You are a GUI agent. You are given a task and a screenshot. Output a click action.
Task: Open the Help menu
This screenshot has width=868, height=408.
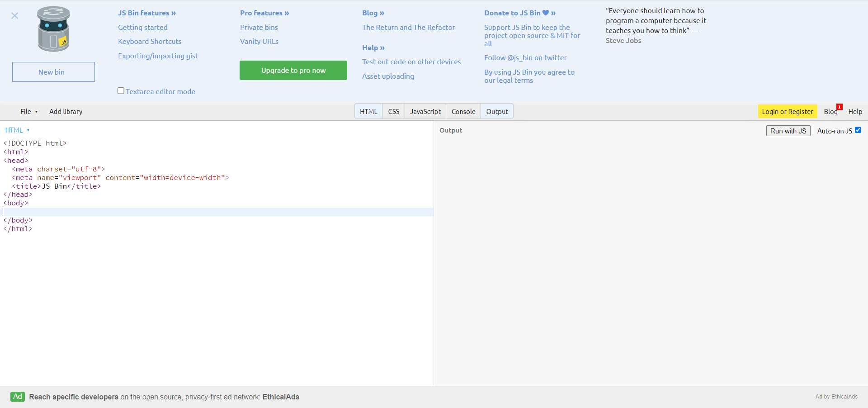click(x=855, y=112)
